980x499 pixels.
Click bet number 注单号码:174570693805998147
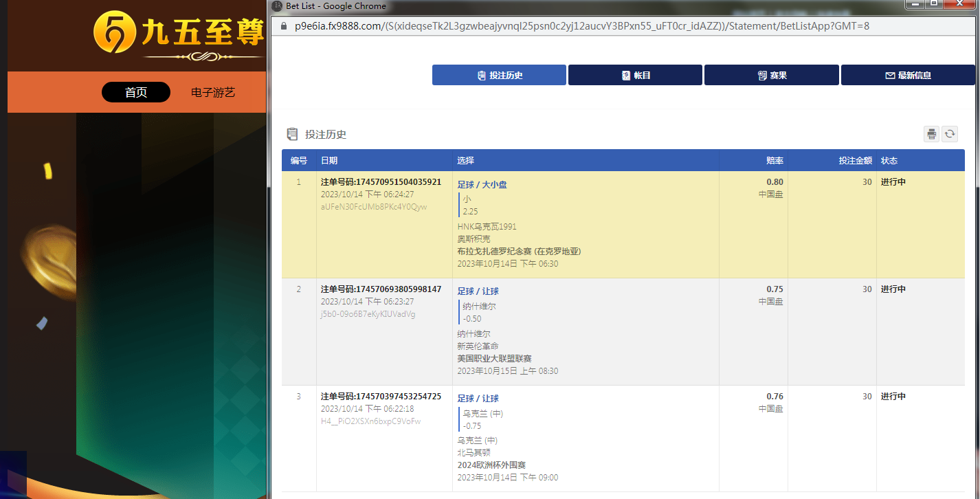[x=381, y=289]
